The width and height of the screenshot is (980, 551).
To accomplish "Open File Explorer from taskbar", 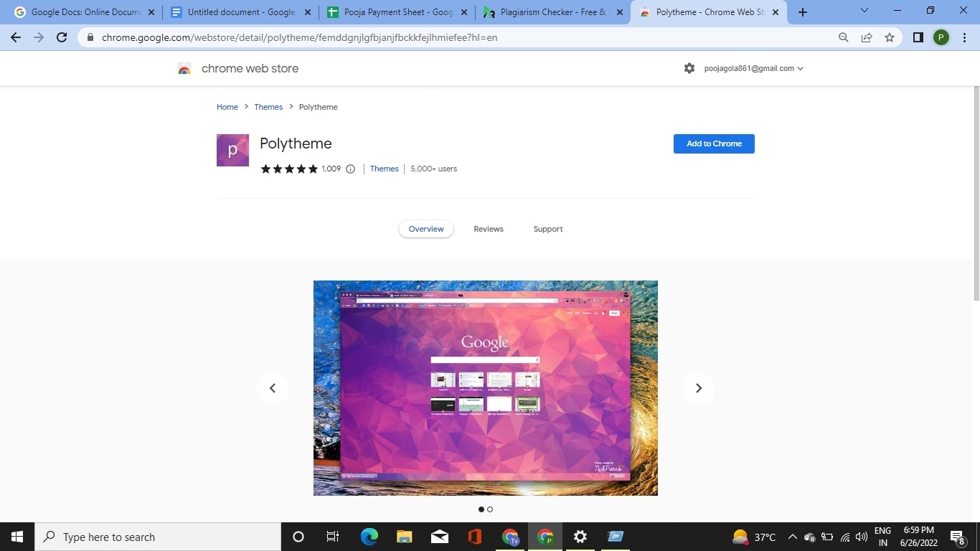I will pyautogui.click(x=405, y=537).
